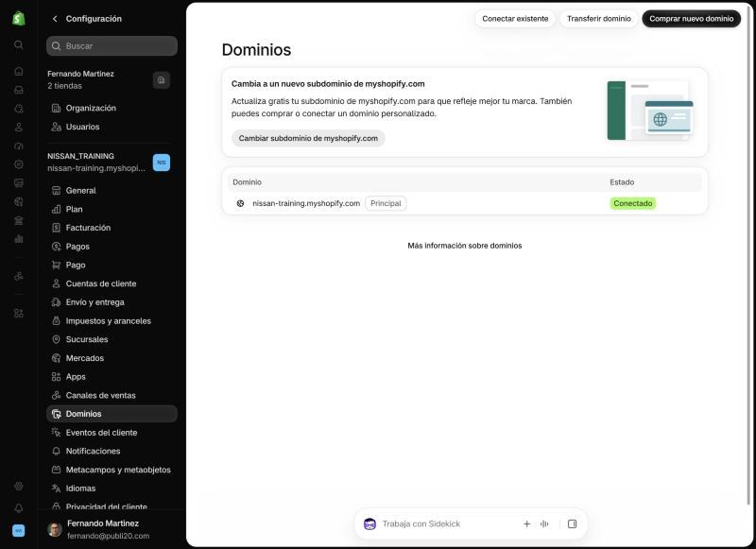The image size is (756, 549).
Task: Click the Sidekick mascot icon
Action: coord(369,523)
